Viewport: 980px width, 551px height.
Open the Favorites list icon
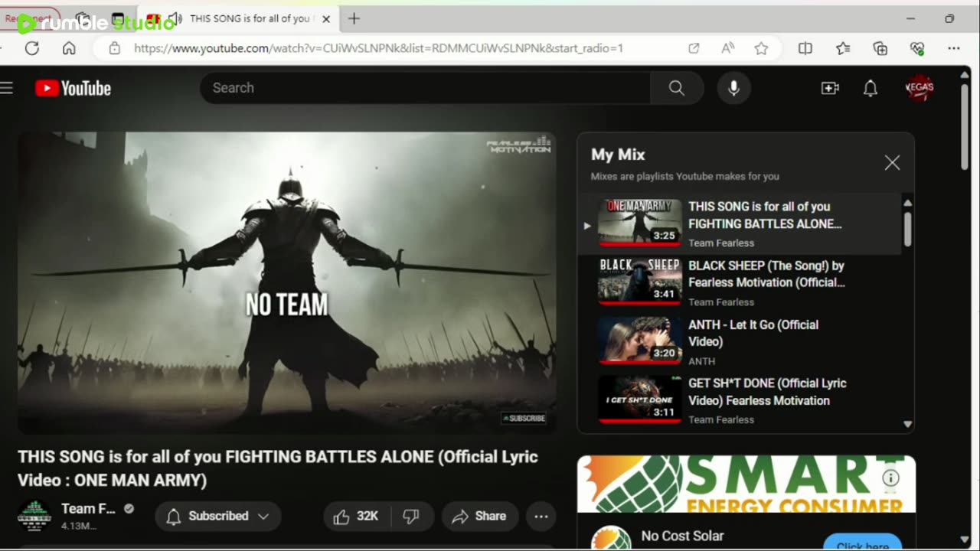pos(843,48)
